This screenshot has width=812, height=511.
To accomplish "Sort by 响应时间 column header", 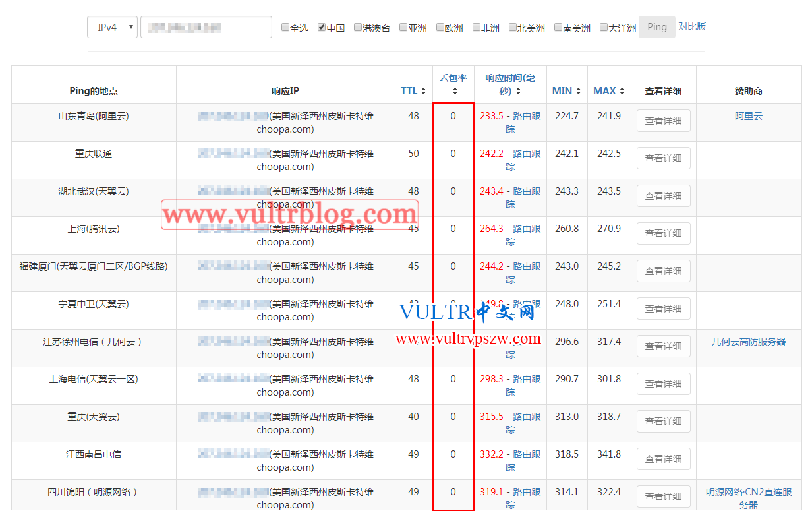I will (510, 84).
